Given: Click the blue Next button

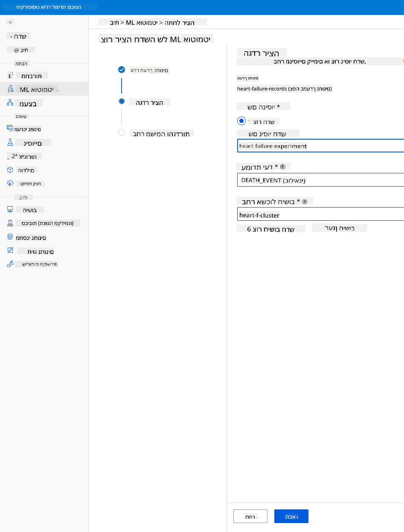Looking at the screenshot, I should coord(291,516).
